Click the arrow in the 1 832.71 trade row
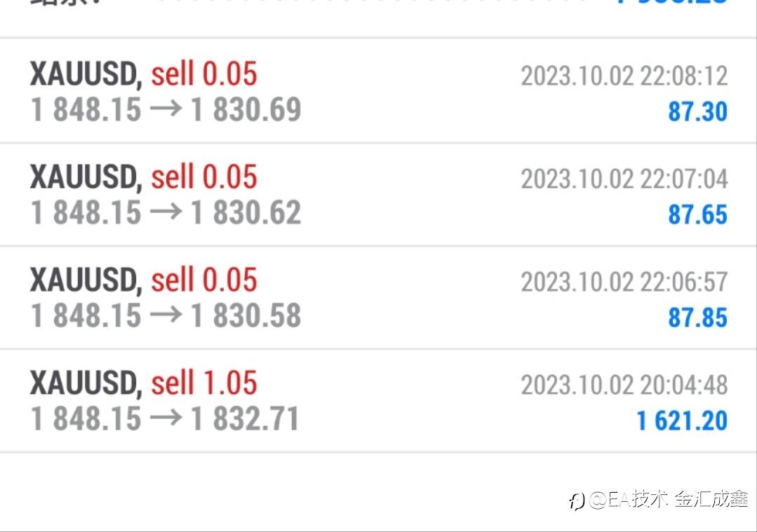Viewport: 757px width, 532px height. (x=166, y=419)
